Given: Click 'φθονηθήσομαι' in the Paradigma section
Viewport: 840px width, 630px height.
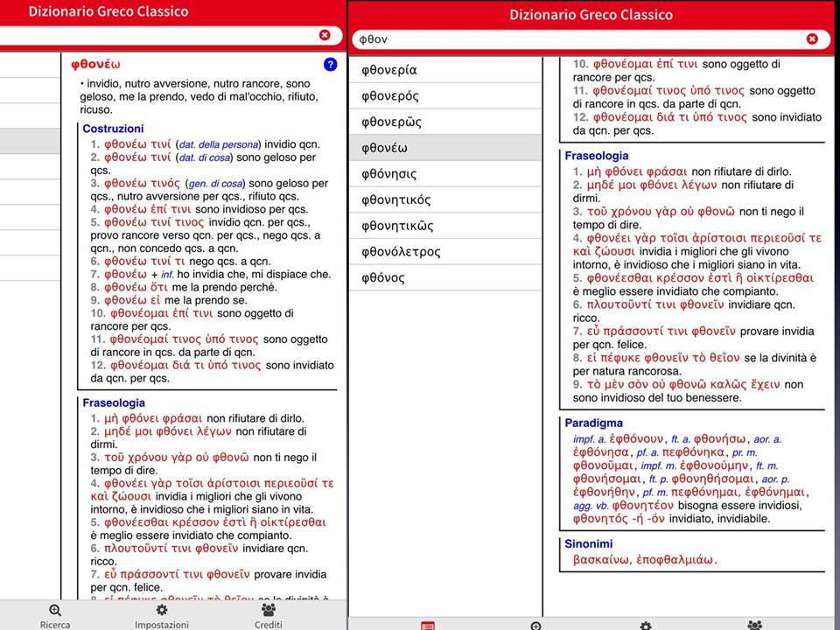Looking at the screenshot, I should 713,479.
